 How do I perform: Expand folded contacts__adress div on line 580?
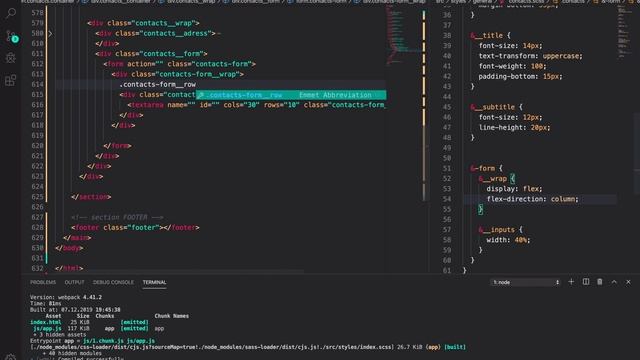(x=50, y=33)
